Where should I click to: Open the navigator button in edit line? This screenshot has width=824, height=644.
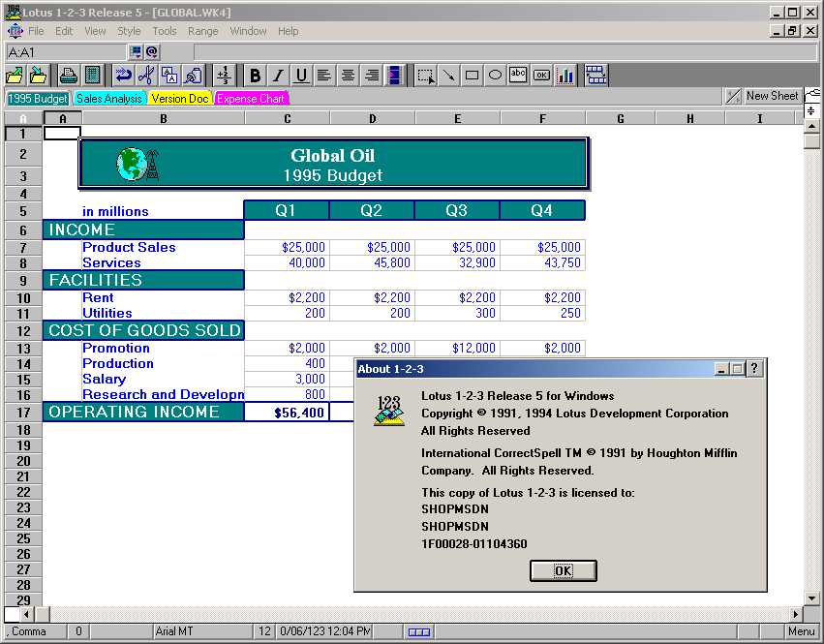[136, 52]
